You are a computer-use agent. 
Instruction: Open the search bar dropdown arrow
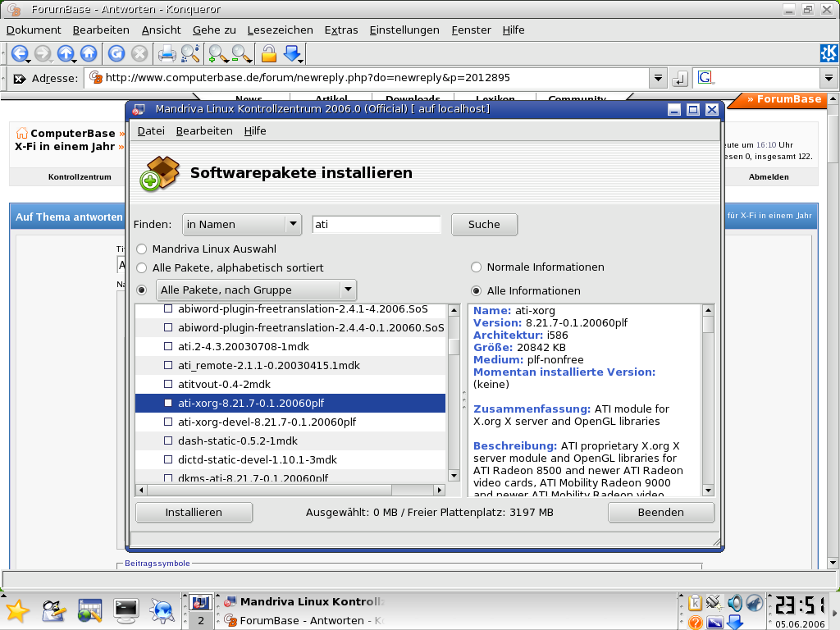(x=829, y=78)
